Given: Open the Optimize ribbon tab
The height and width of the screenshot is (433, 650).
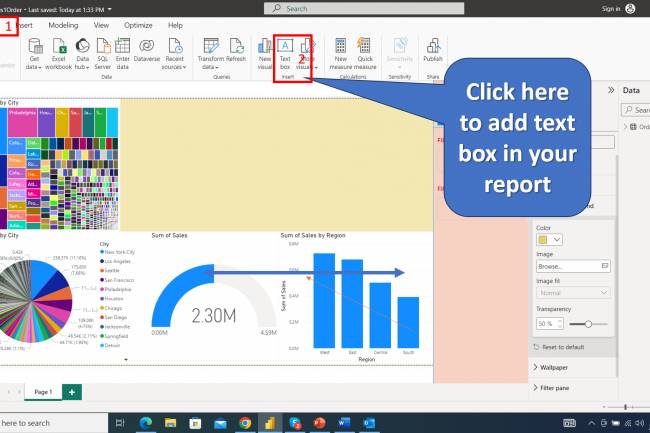Looking at the screenshot, I should [x=138, y=25].
